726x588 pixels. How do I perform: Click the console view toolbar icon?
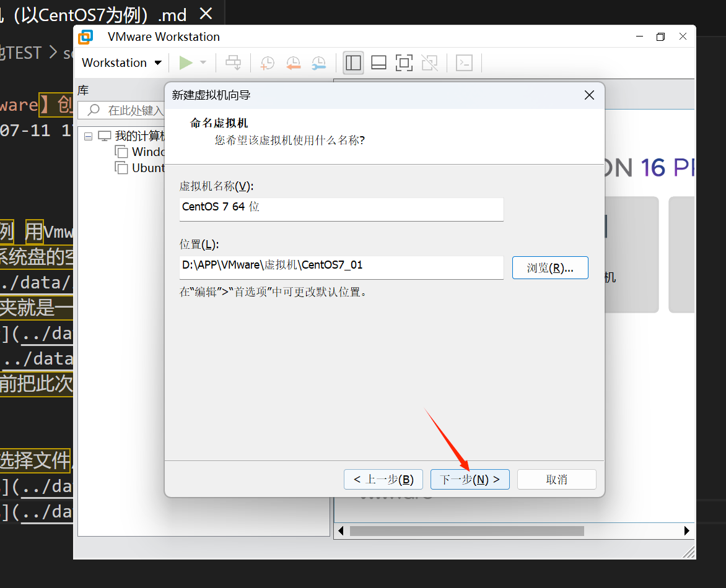pyautogui.click(x=464, y=63)
